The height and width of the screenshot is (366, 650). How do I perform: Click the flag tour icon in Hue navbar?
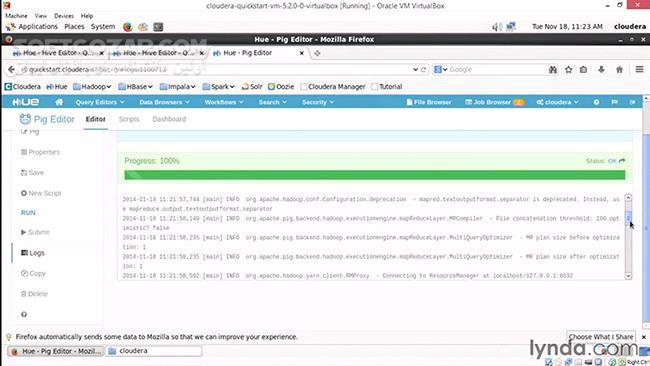click(x=614, y=102)
